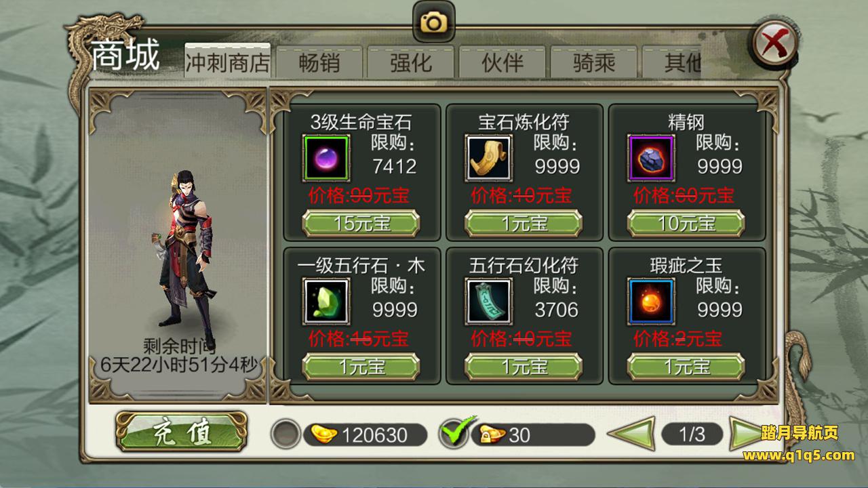This screenshot has width=868, height=488.
Task: Select the 瑕疵之玉 orange orb icon
Action: (652, 302)
